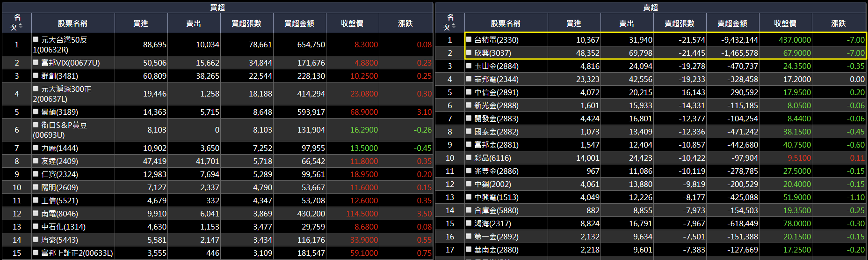868x260 pixels.
Task: Select the 賣超金額 value -9,432,144
Action: 739,40
